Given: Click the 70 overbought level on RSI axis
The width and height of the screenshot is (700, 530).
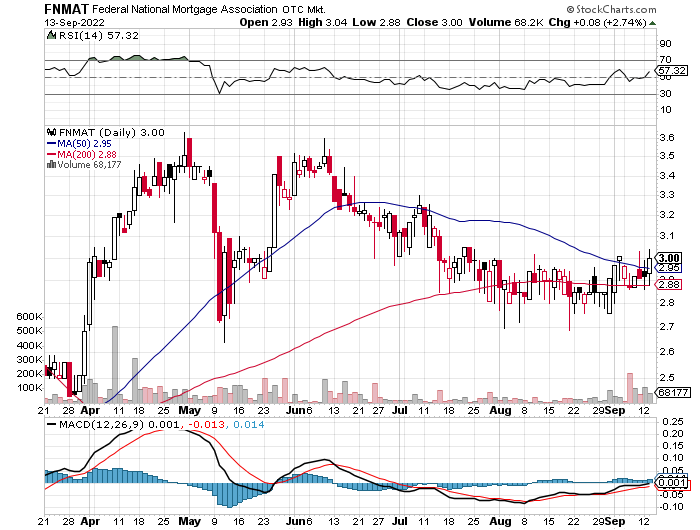Looking at the screenshot, I should tap(665, 59).
